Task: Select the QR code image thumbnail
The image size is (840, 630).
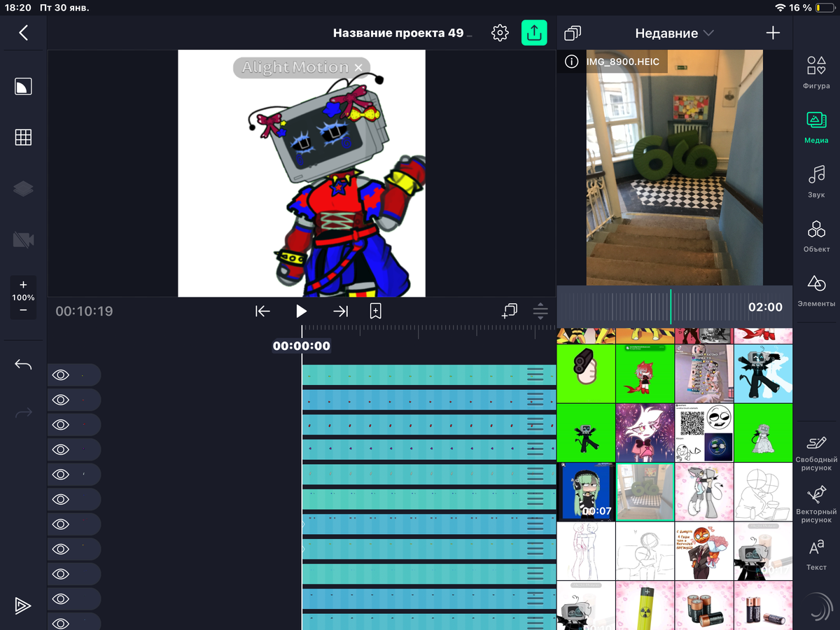Action: coord(704,432)
